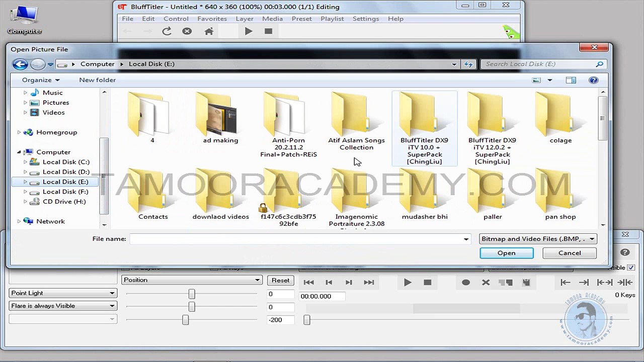Image resolution: width=644 pixels, height=362 pixels.
Task: Jump to first key in BluffTitler transport
Action: click(x=309, y=283)
